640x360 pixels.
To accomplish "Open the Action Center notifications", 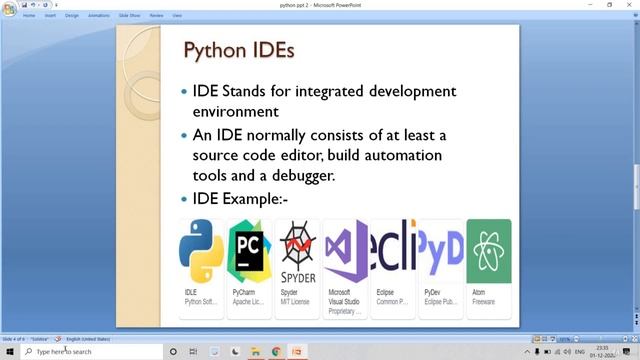I will click(627, 351).
